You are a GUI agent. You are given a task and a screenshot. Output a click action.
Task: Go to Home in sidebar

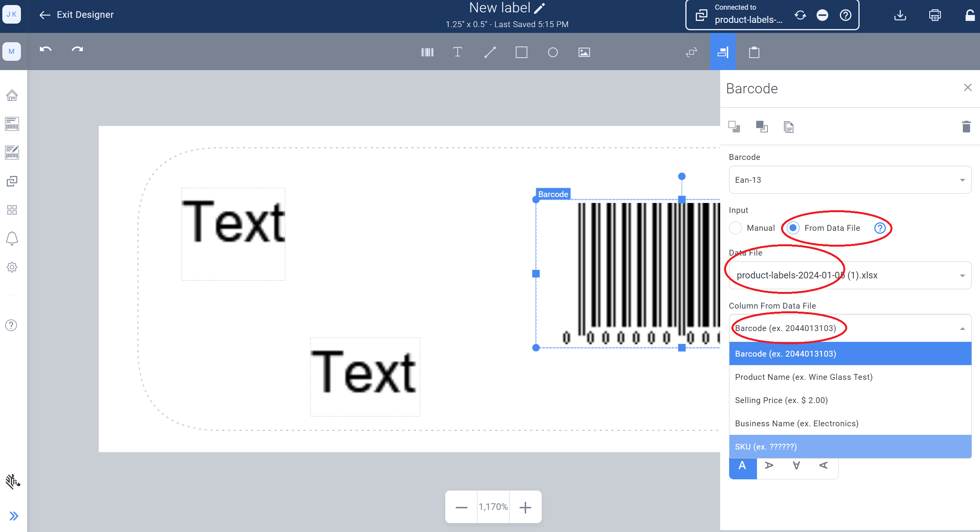[x=12, y=95]
